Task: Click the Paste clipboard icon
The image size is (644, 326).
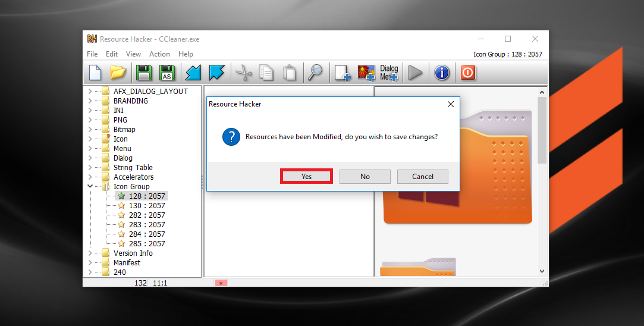Action: pos(290,73)
